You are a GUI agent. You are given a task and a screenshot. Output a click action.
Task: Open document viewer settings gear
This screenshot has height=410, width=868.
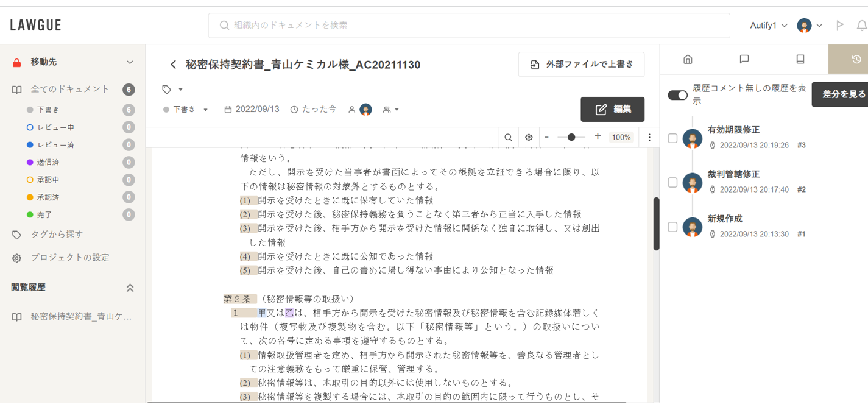point(529,137)
